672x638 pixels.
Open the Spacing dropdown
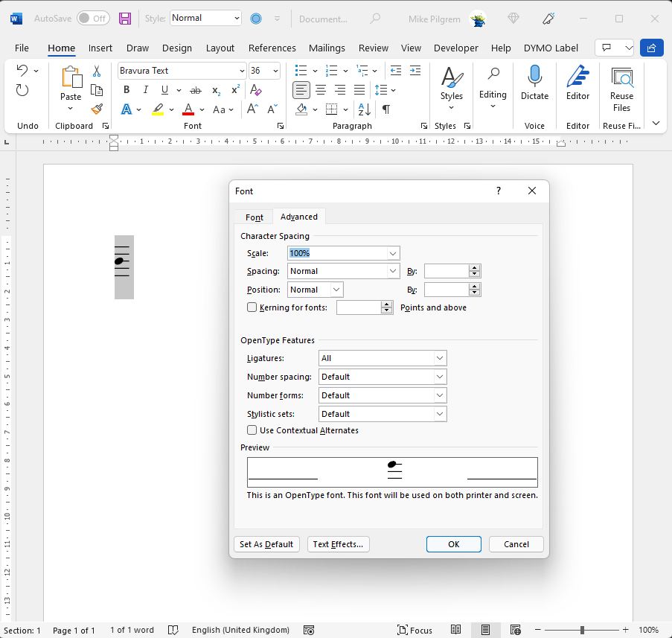393,271
